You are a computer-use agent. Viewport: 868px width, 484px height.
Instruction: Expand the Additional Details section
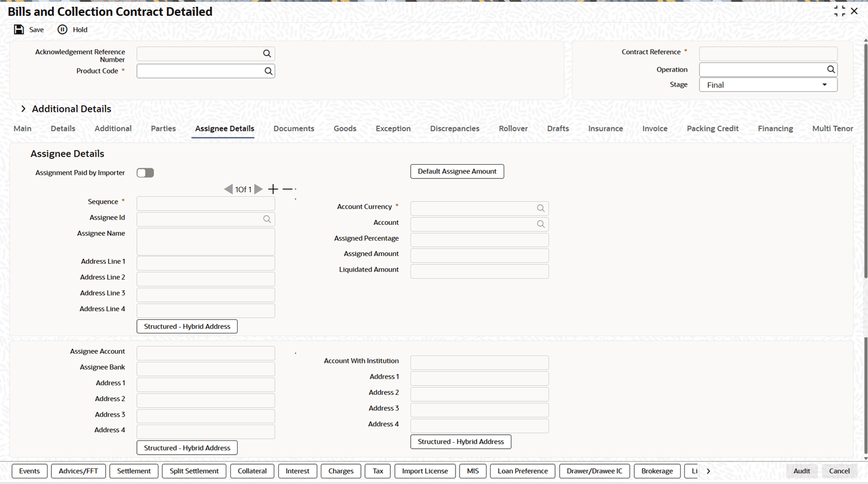click(23, 109)
